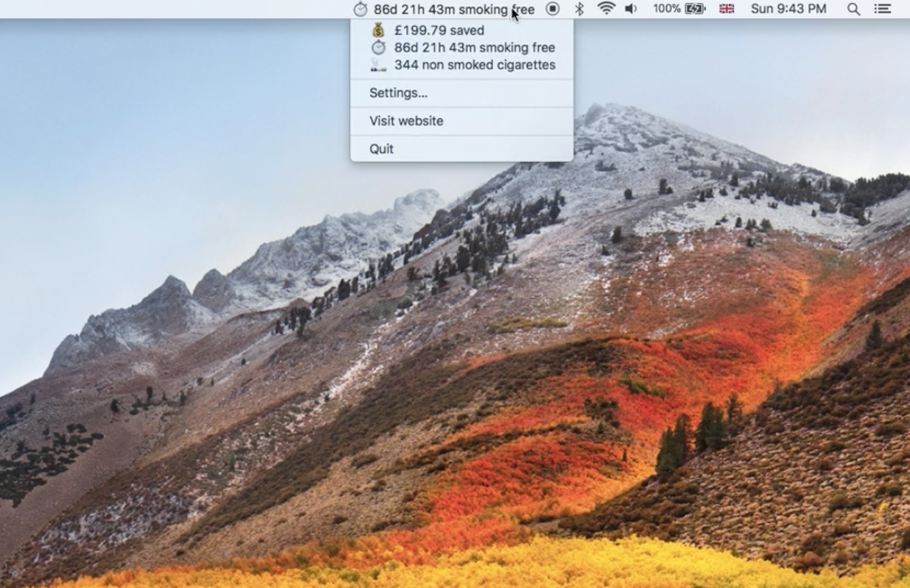Open the Bluetooth menu bar icon
This screenshot has width=910, height=588.
coord(579,9)
